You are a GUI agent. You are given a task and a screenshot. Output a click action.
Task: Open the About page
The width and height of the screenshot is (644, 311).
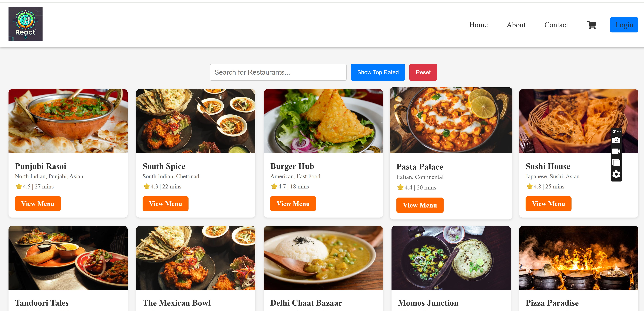tap(516, 25)
